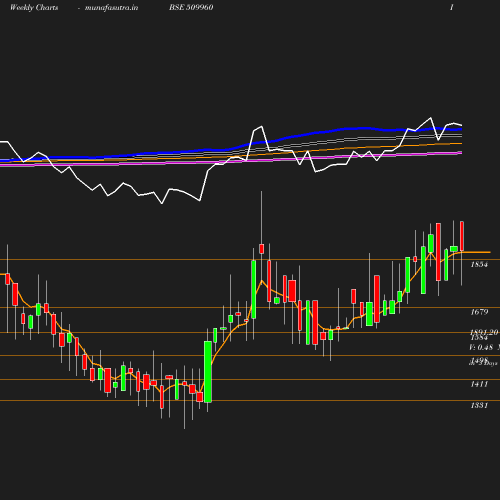500x500 pixels.
Task: Click the munafasutra.in site label
Action: tap(111, 7)
